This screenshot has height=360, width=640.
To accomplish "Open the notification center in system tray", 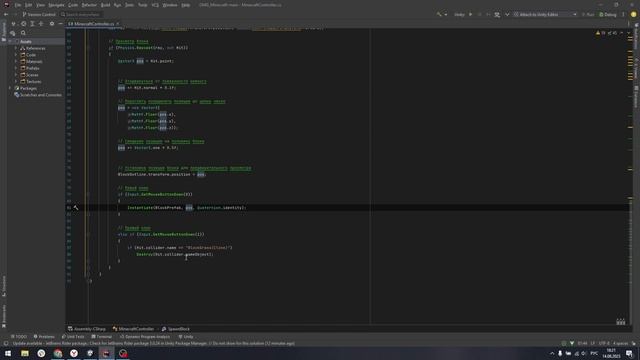I will click(629, 353).
